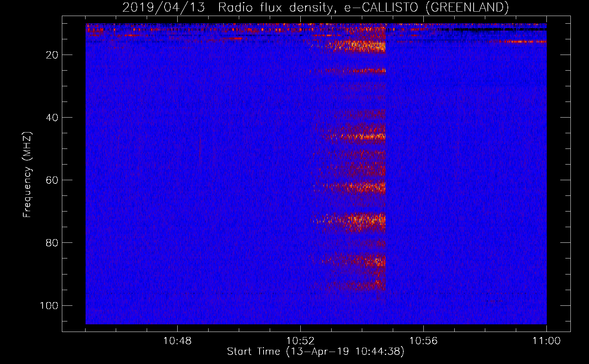This screenshot has height=364, width=589.
Task: Click the 10:56 time tick label
Action: [423, 341]
